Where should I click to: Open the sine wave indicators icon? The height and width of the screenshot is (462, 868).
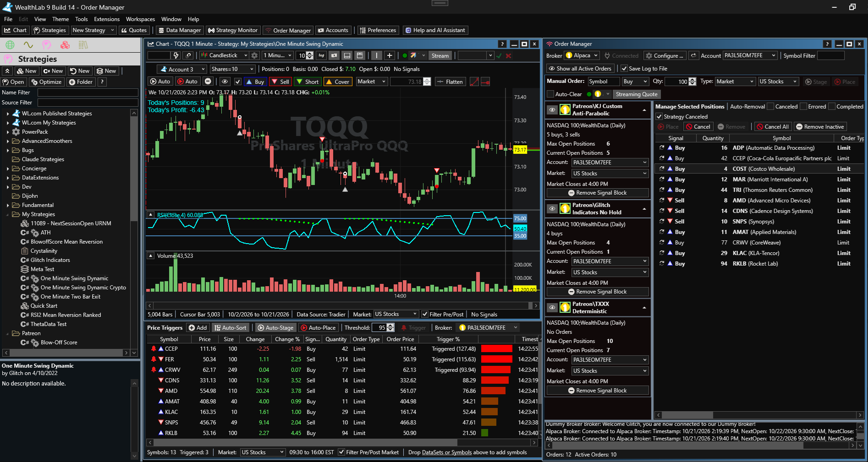[x=28, y=45]
